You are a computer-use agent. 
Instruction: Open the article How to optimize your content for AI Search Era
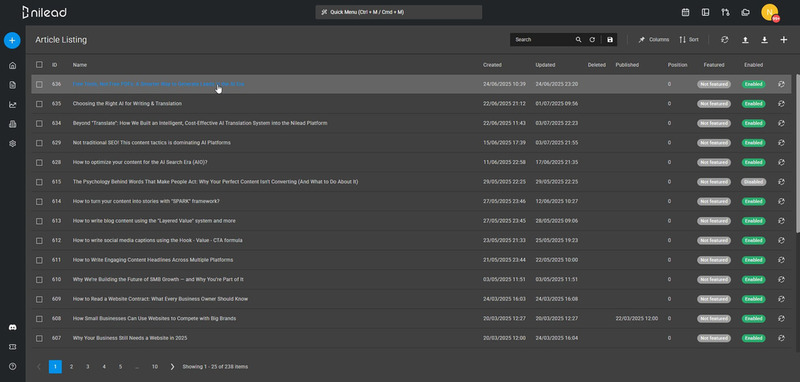point(140,162)
